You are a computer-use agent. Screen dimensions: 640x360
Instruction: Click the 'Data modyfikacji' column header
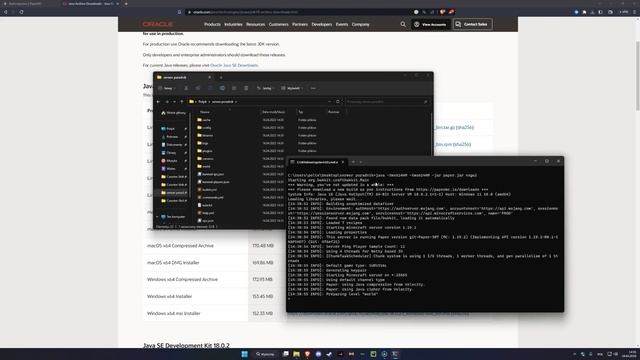tap(274, 112)
